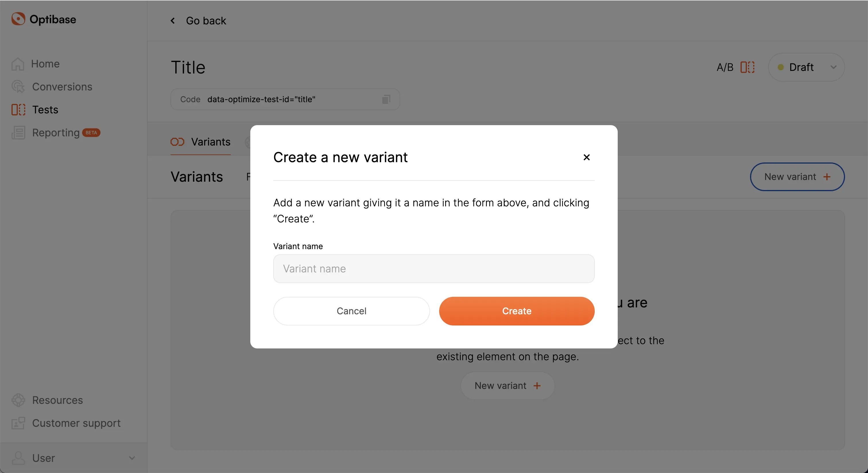868x473 pixels.
Task: Click the Resources icon
Action: (18, 400)
